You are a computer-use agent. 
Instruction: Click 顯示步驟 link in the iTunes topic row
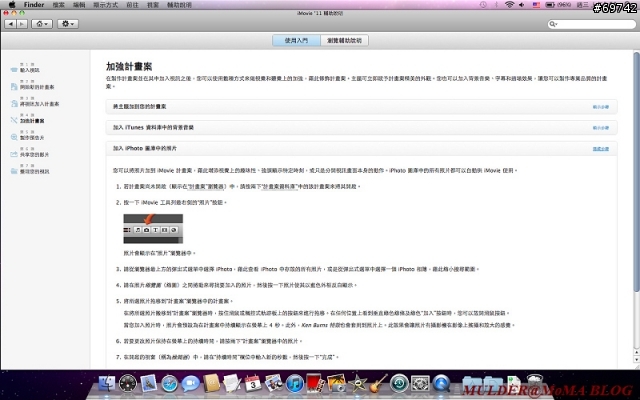click(x=600, y=128)
